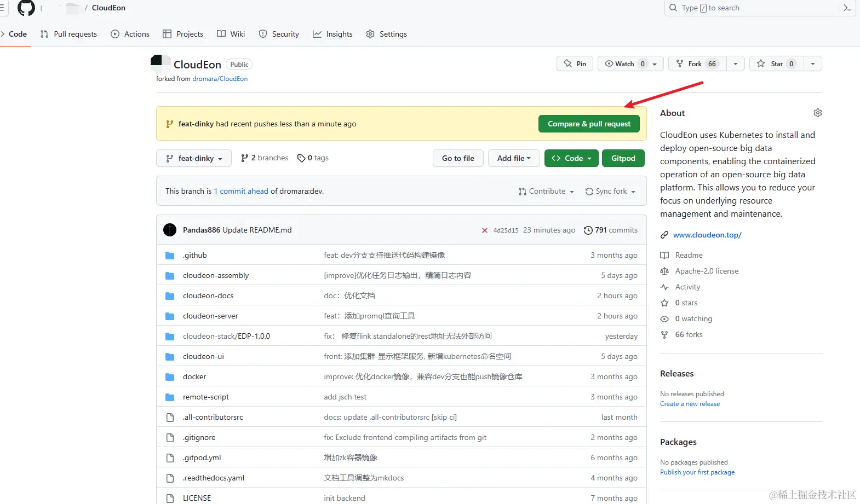Screen dimensions: 860x504
Task: Click the .all-contributorsrc file icon
Action: [170, 418]
